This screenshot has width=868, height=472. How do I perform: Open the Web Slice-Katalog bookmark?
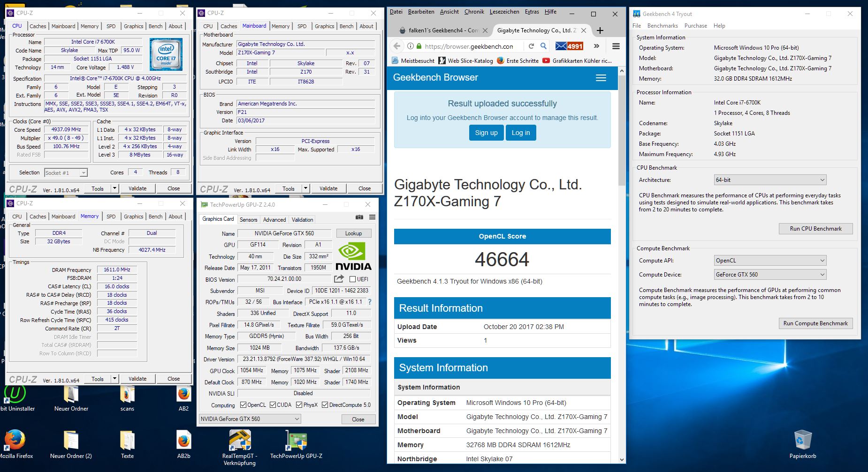pos(465,60)
